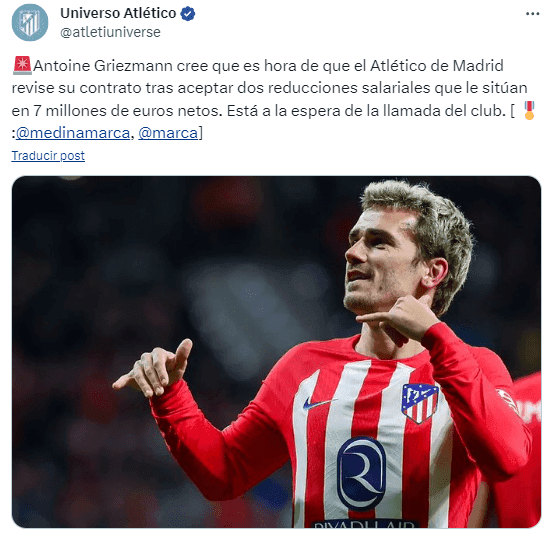This screenshot has height=534, width=552.
Task: Click the round Riyadh Air sponsor logo
Action: point(362,474)
